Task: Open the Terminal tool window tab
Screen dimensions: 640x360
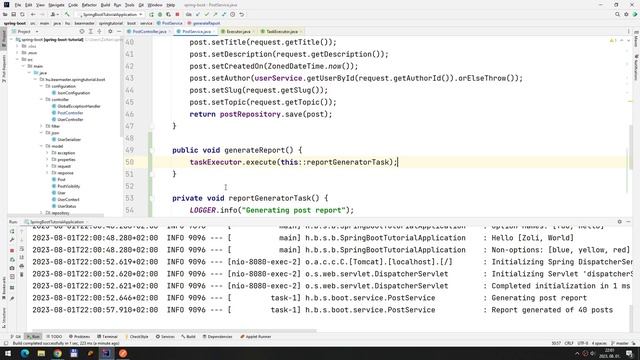Action: pyautogui.click(x=107, y=337)
